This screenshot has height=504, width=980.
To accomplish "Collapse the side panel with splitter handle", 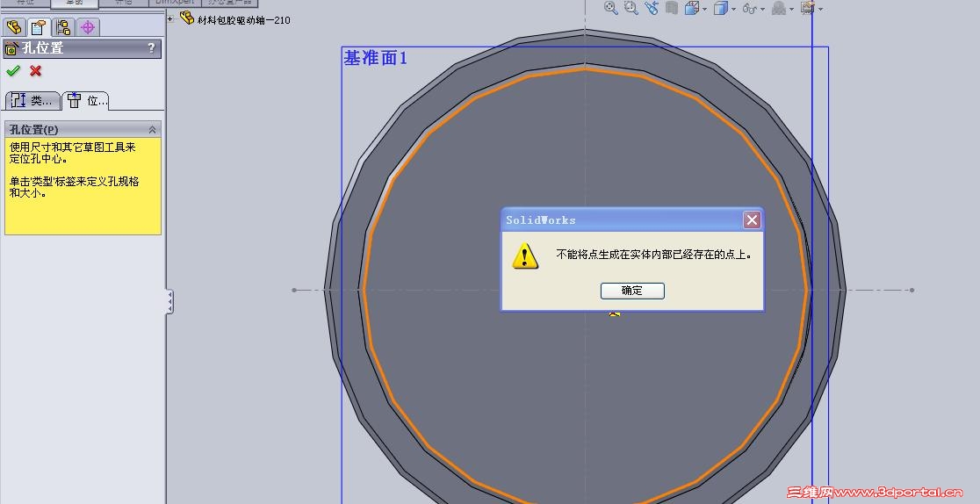I will coord(169,302).
